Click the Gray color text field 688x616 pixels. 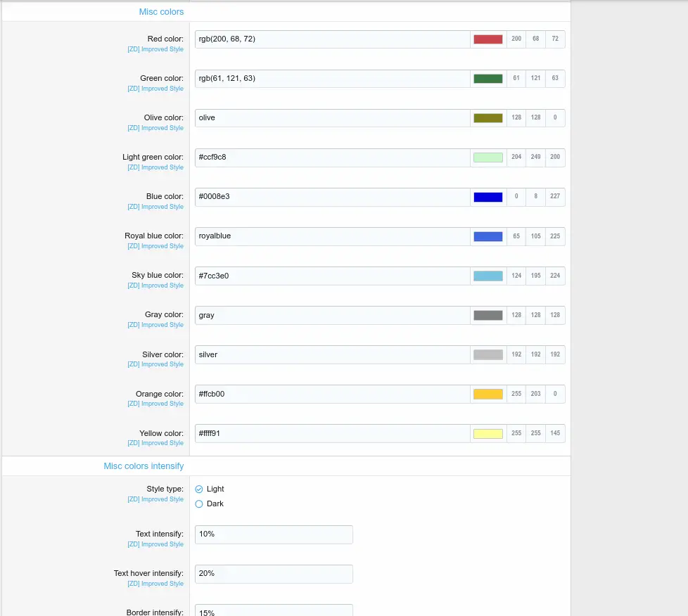(332, 315)
